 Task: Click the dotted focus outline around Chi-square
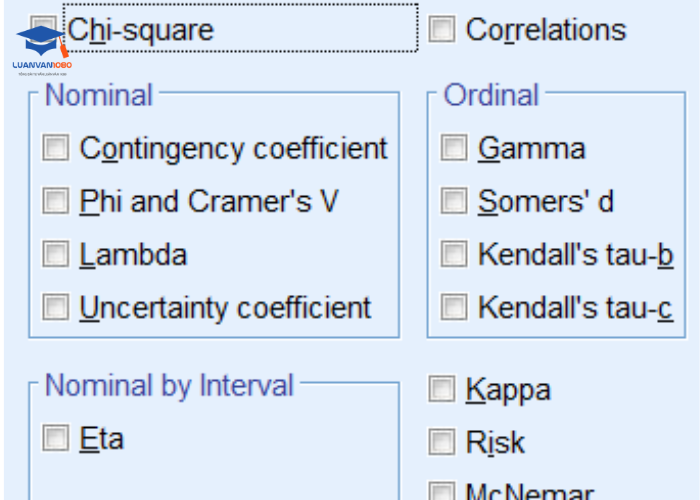(300, 6)
